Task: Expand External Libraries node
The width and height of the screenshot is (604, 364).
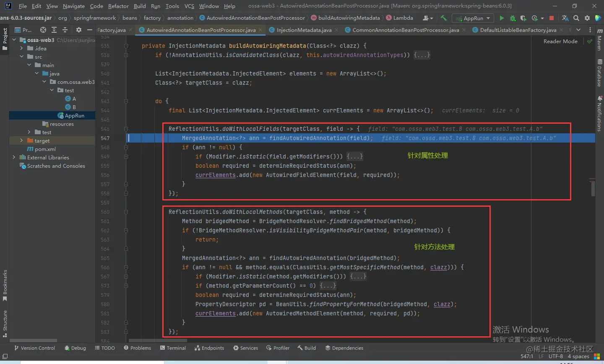Action: click(14, 157)
